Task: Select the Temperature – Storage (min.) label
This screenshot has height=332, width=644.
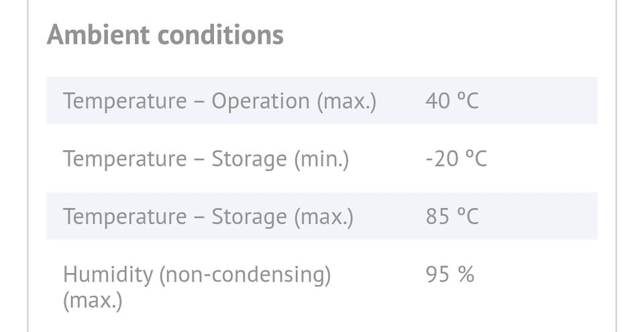Action: 206,159
